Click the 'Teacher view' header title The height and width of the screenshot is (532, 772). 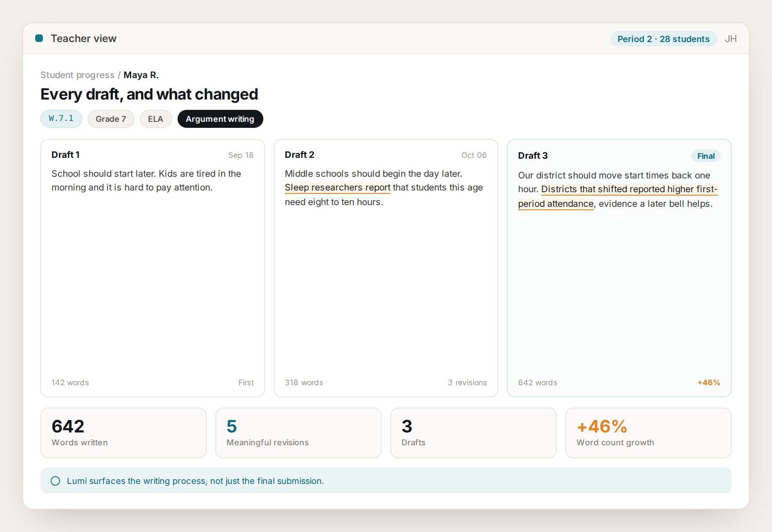point(84,39)
